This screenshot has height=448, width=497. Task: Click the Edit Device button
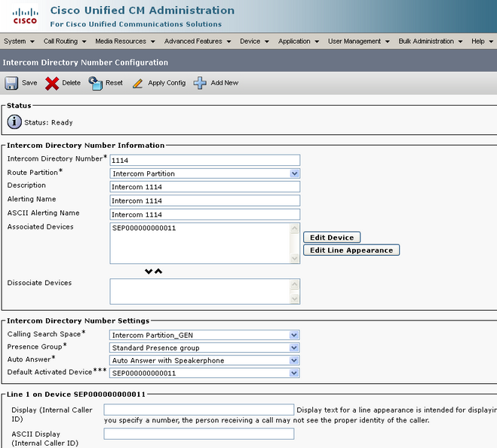(x=332, y=238)
